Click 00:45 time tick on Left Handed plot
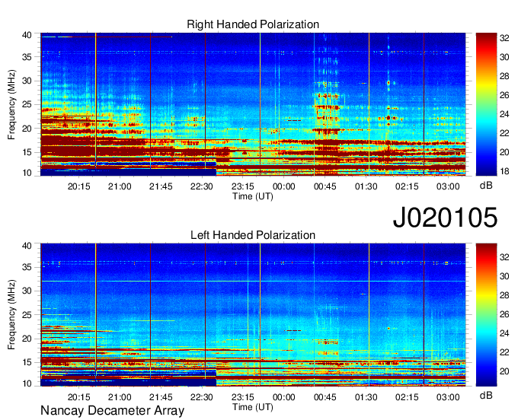 pyautogui.click(x=325, y=397)
